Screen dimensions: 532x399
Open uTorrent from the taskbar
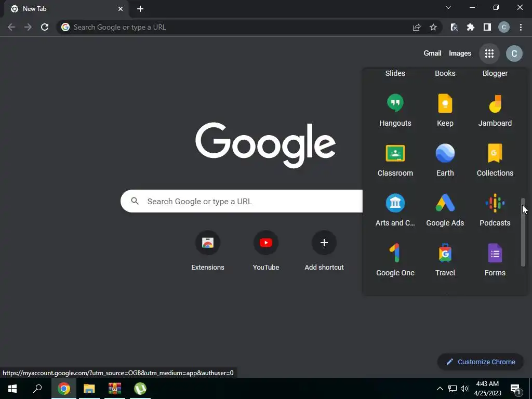click(140, 389)
